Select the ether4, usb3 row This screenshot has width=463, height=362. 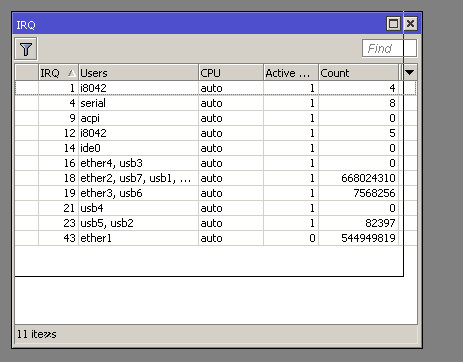point(216,163)
